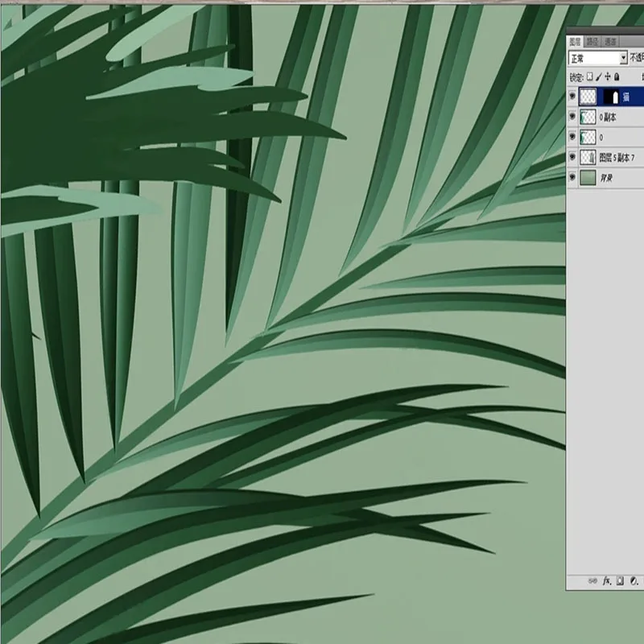The height and width of the screenshot is (644, 644).
Task: Toggle lock all padlock icon
Action: point(617,76)
